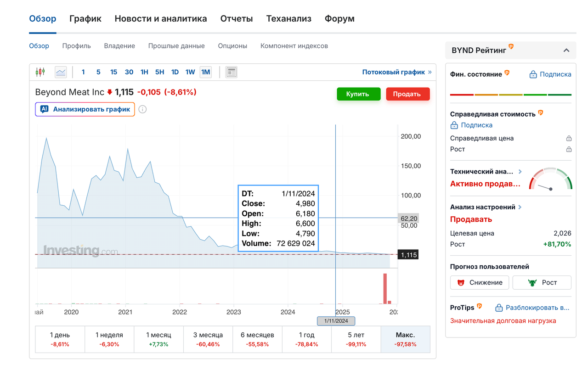588x376 pixels.
Task: Select the Владение sub-tab
Action: (119, 46)
